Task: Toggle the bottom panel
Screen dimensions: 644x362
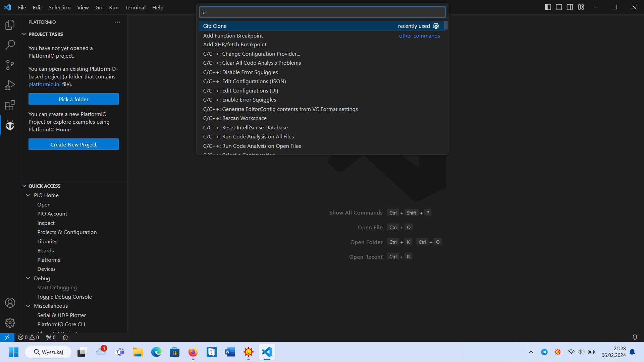Action: 559,7
